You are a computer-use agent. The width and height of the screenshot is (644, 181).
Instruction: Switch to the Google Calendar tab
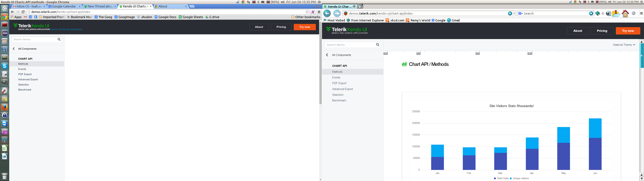click(x=64, y=6)
